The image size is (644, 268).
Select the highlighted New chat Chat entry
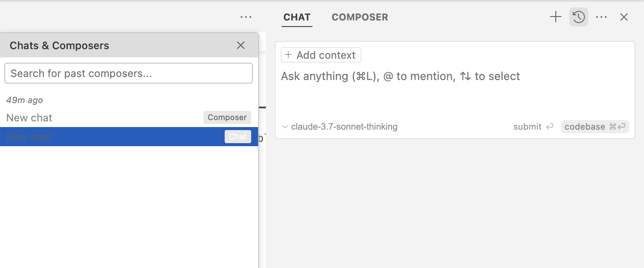click(x=30, y=137)
